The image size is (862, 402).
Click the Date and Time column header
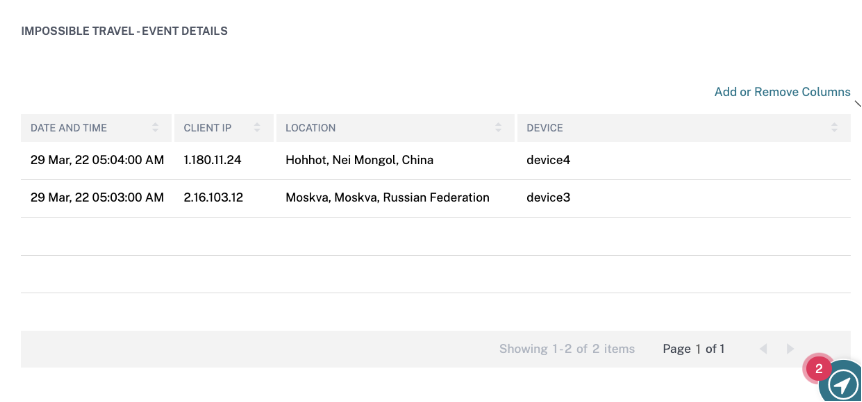point(69,128)
